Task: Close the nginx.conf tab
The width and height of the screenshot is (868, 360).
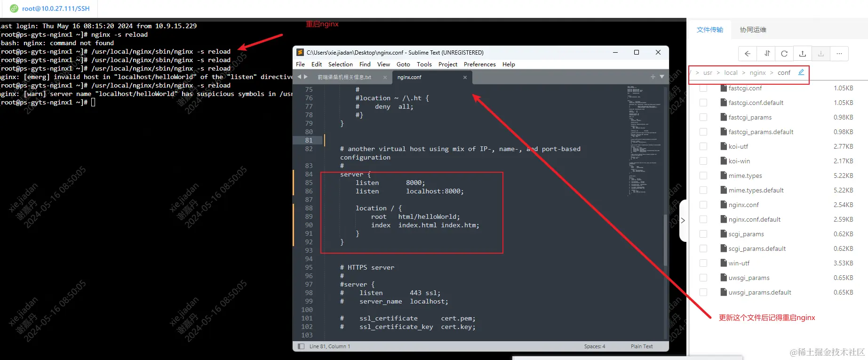Action: pos(465,77)
